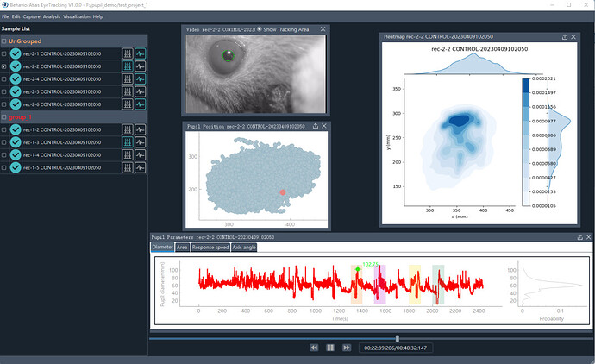Open the Visualization menu
595x364 pixels.
[76, 16]
